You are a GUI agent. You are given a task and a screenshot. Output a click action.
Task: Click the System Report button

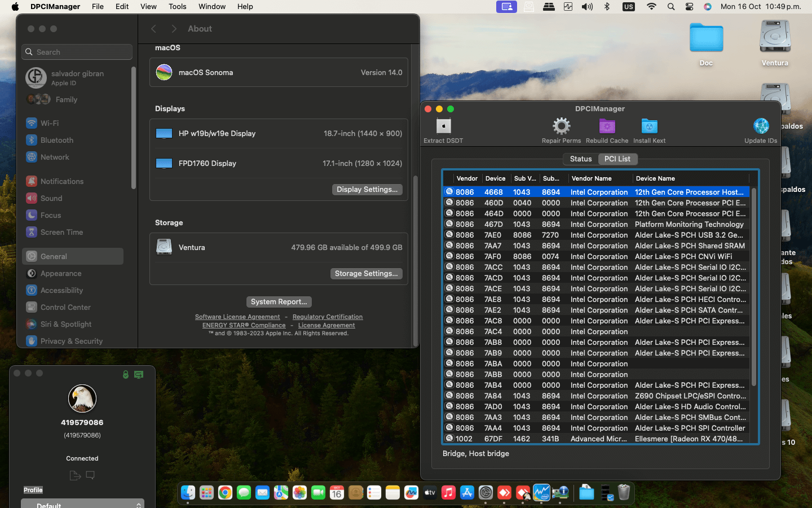click(279, 302)
